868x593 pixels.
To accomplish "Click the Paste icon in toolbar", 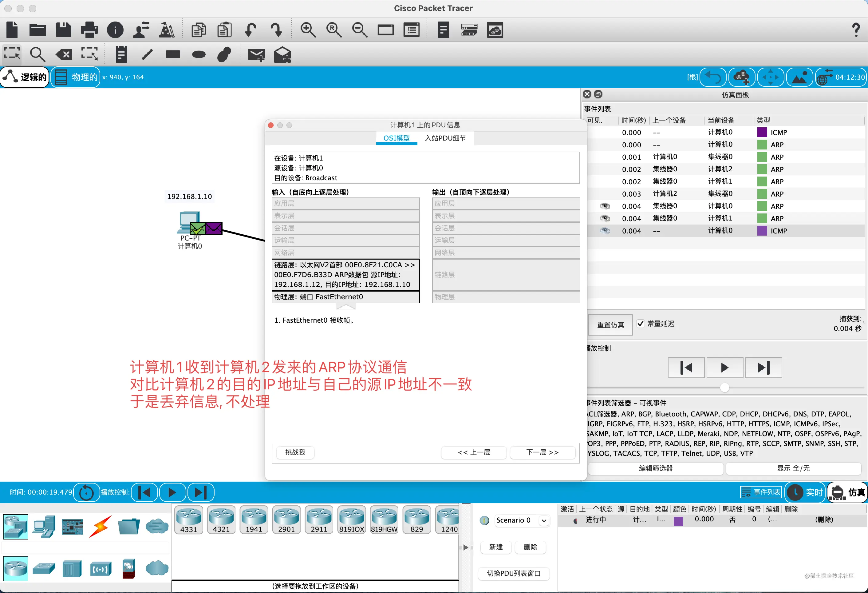I will 224,30.
